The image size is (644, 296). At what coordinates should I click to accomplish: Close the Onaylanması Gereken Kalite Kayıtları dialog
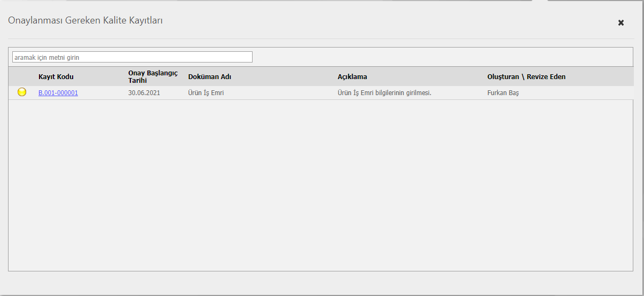click(x=621, y=23)
